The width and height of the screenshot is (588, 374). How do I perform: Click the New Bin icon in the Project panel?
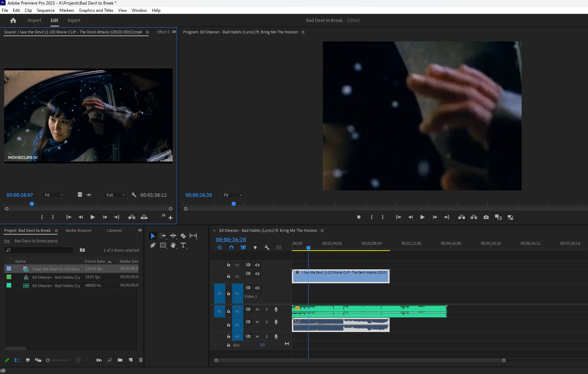120,360
